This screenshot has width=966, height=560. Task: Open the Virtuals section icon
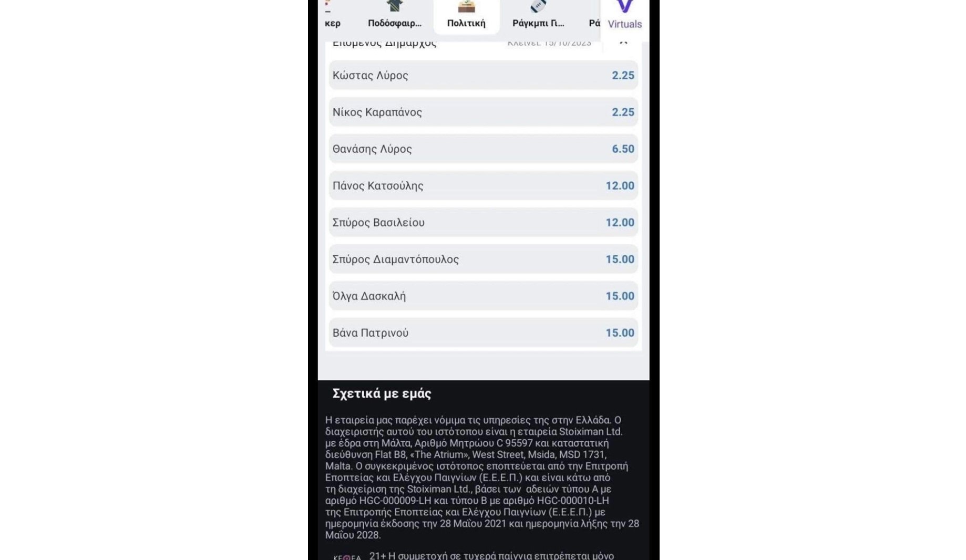[624, 7]
